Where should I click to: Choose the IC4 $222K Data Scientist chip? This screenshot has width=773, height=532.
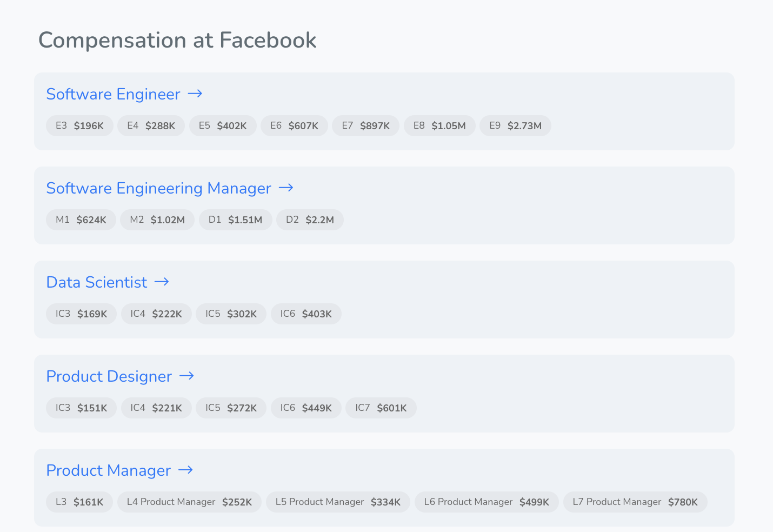pos(156,314)
